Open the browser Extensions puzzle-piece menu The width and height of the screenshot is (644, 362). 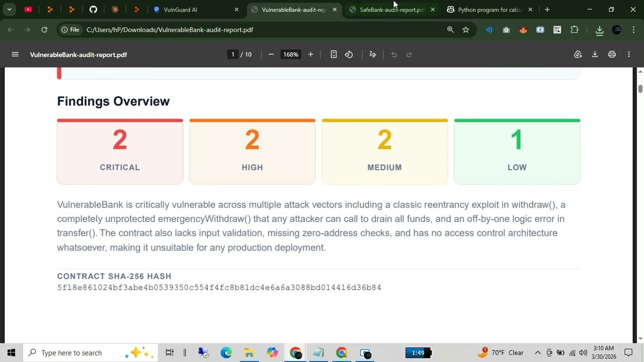(x=575, y=30)
